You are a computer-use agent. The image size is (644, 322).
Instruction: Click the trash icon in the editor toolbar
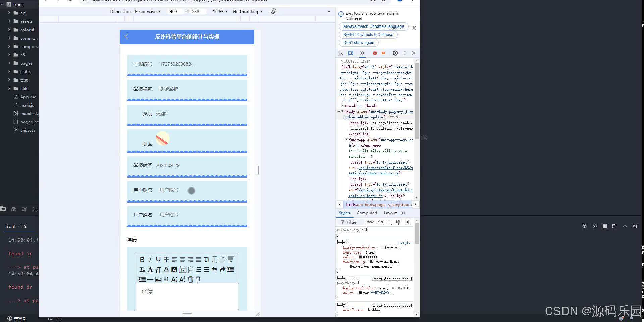(x=190, y=279)
